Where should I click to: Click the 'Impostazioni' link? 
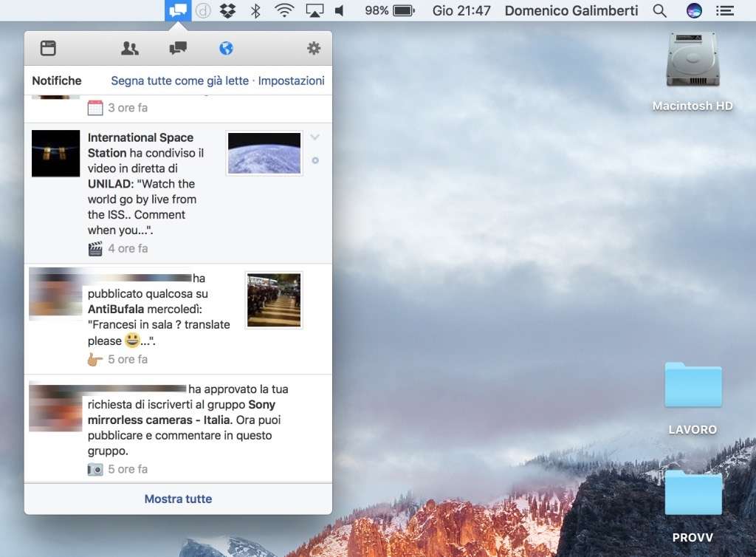pos(291,81)
